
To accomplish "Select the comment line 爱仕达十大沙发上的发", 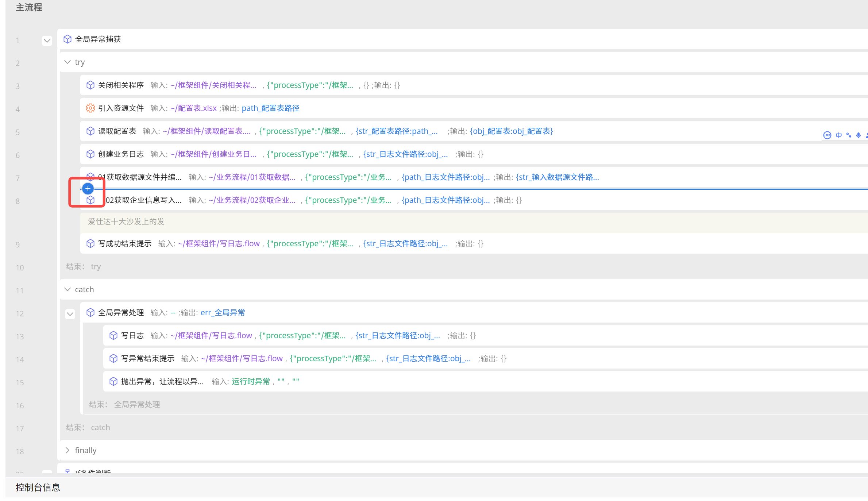I will coord(126,221).
